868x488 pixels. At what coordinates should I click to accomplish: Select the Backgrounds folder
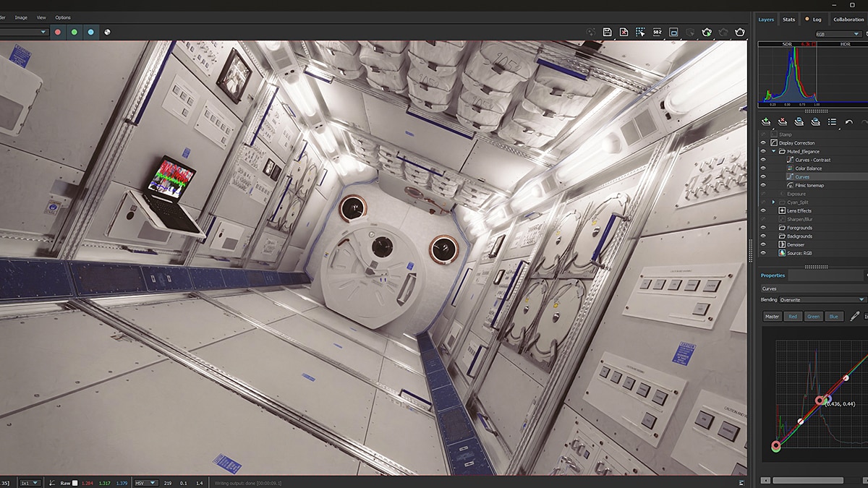tap(799, 236)
